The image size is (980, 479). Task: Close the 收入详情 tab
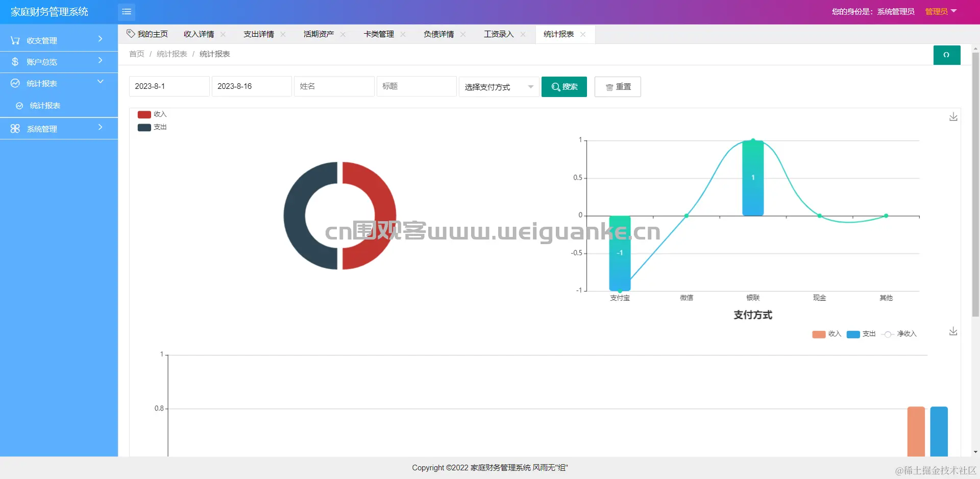pyautogui.click(x=223, y=34)
